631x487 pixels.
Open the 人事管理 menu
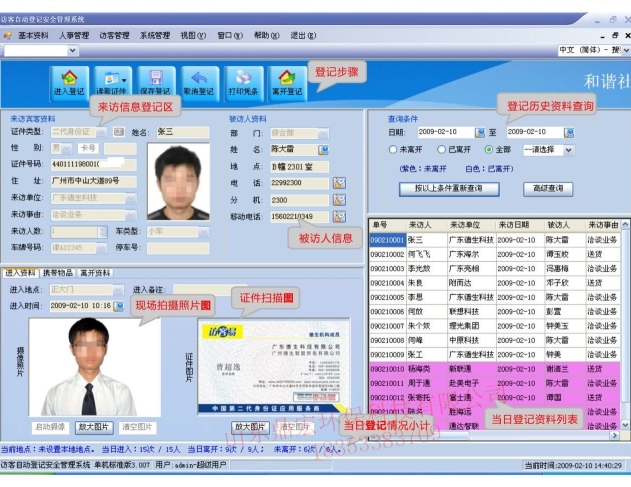(x=73, y=35)
